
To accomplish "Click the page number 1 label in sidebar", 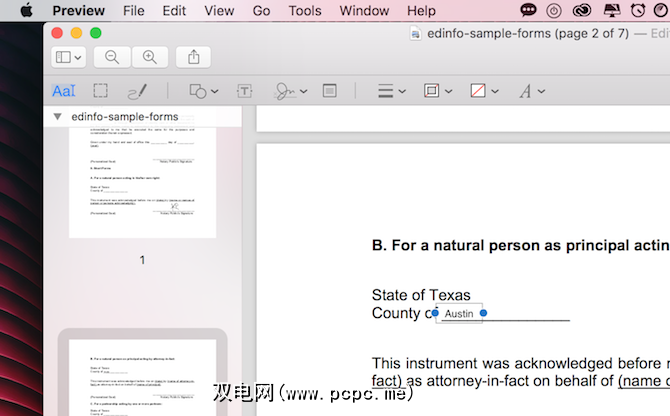I will point(142,260).
